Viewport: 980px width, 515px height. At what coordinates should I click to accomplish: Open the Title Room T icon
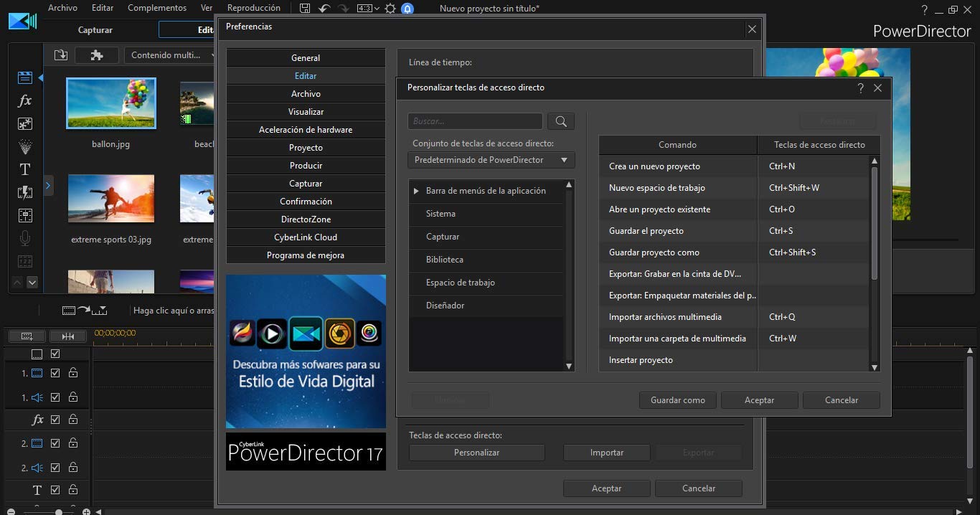coord(25,169)
